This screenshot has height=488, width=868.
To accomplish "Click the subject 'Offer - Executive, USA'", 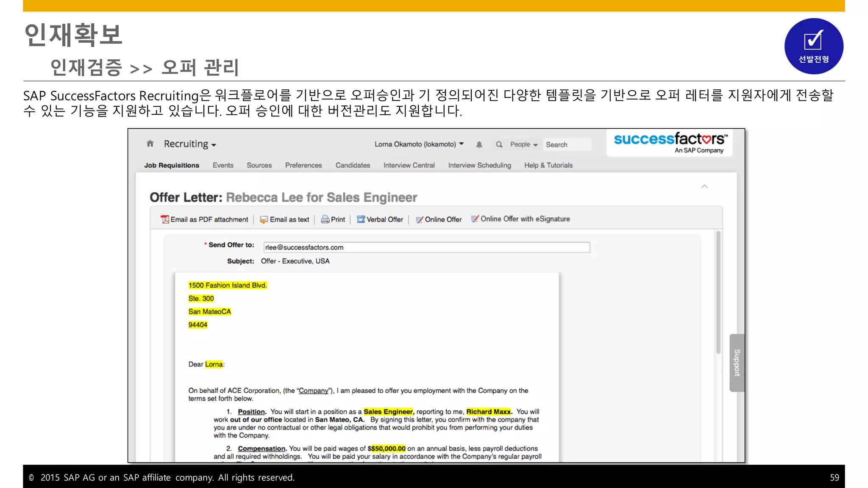I will click(295, 261).
